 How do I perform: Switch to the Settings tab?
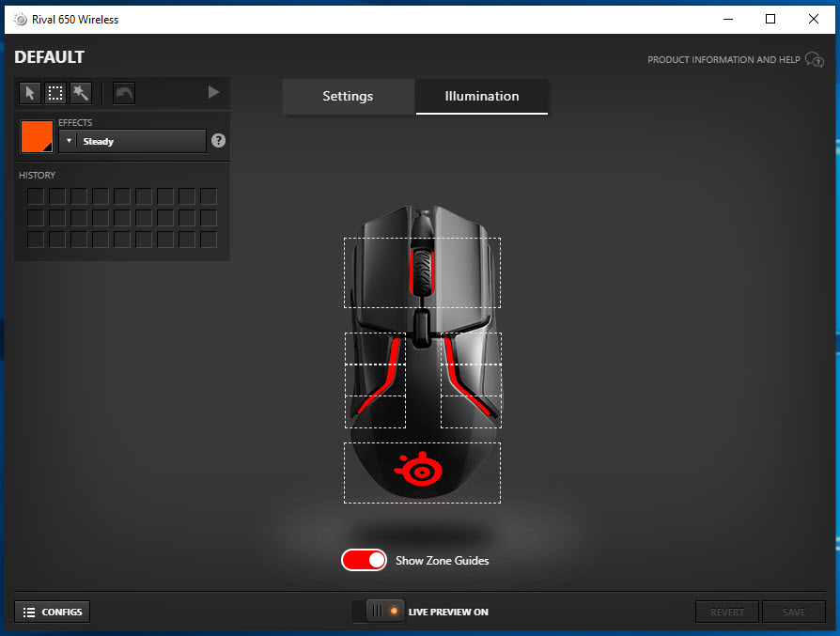(x=349, y=97)
